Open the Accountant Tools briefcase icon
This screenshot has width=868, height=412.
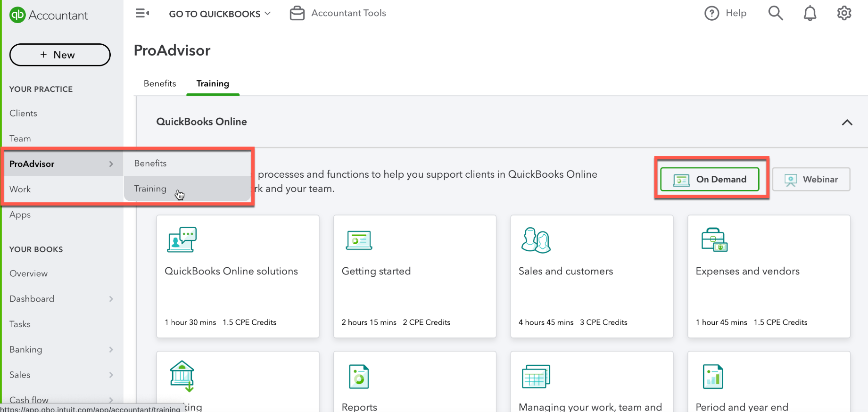tap(297, 13)
